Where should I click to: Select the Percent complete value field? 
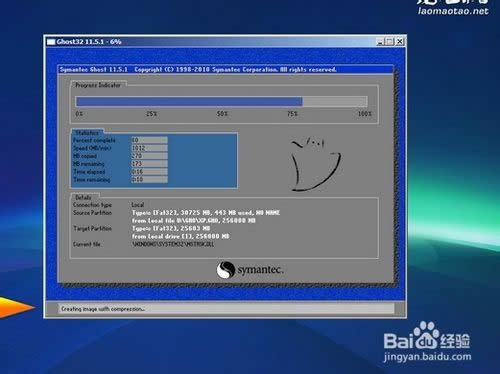click(149, 140)
